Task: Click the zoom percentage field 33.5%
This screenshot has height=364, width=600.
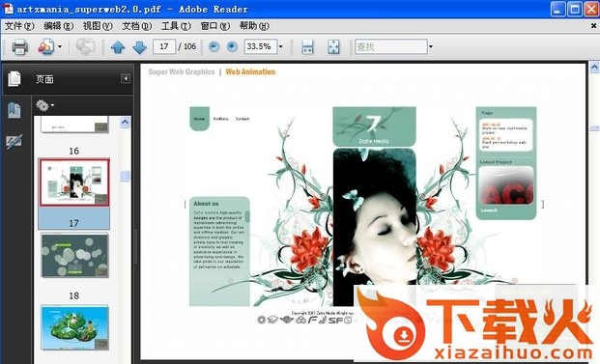Action: click(260, 46)
